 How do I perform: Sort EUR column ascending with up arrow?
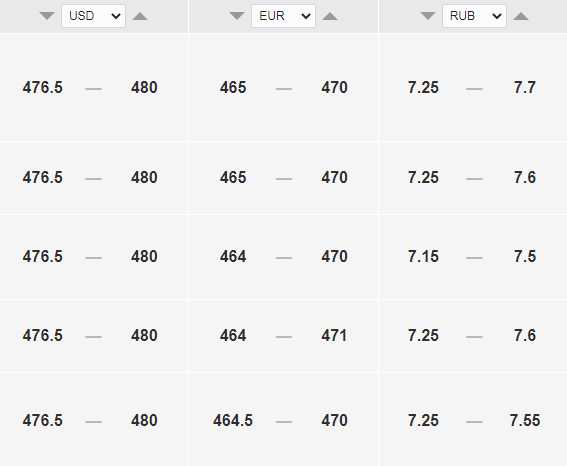(330, 16)
